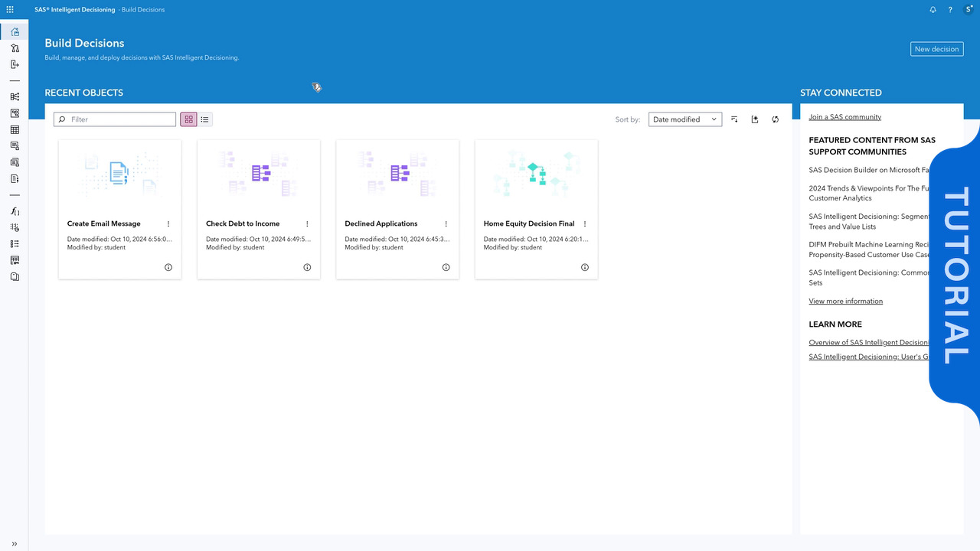Open the 2024 Trends & Viewpoints article
Image resolution: width=980 pixels, height=551 pixels.
(x=869, y=193)
